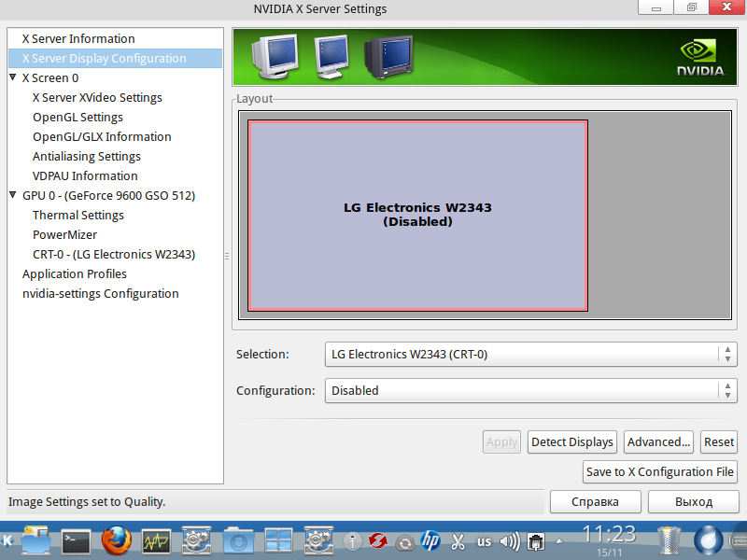Open the red update arrows tray icon
Image resolution: width=747 pixels, height=560 pixels.
pyautogui.click(x=378, y=541)
